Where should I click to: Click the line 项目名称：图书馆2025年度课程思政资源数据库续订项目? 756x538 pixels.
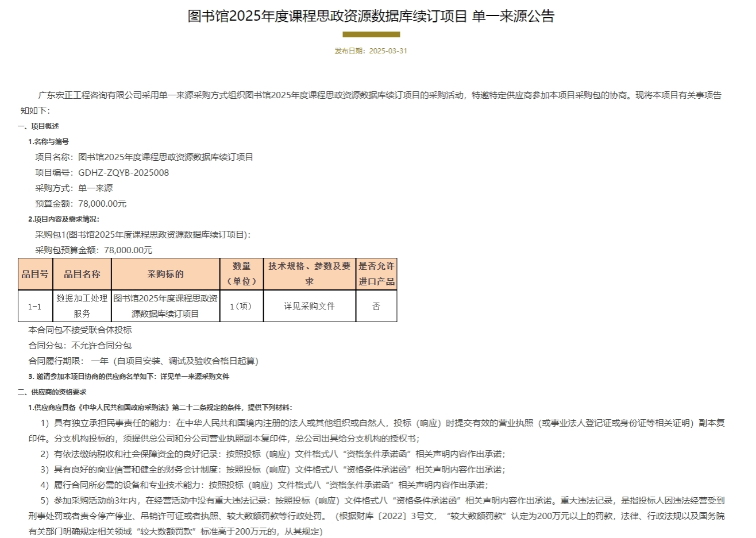[144, 157]
